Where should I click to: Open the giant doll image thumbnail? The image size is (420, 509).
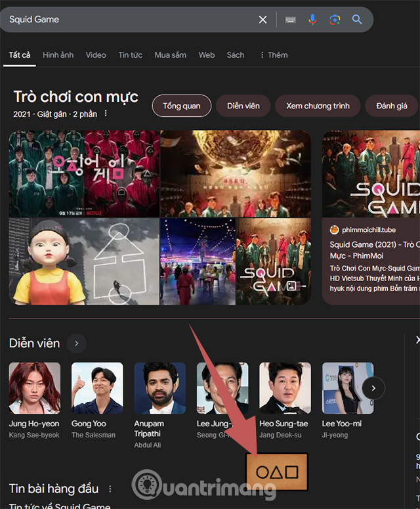coord(84,261)
